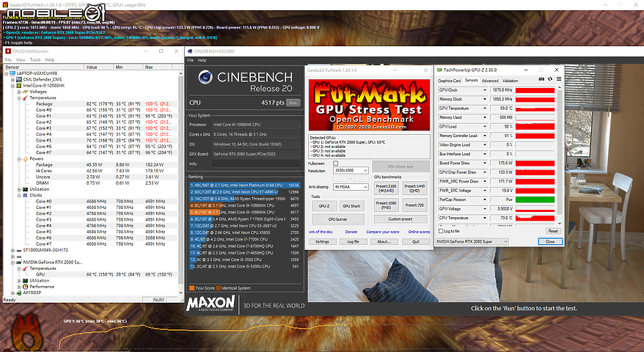Click the FurMark banner logo image
The height and width of the screenshot is (352, 644).
click(369, 105)
